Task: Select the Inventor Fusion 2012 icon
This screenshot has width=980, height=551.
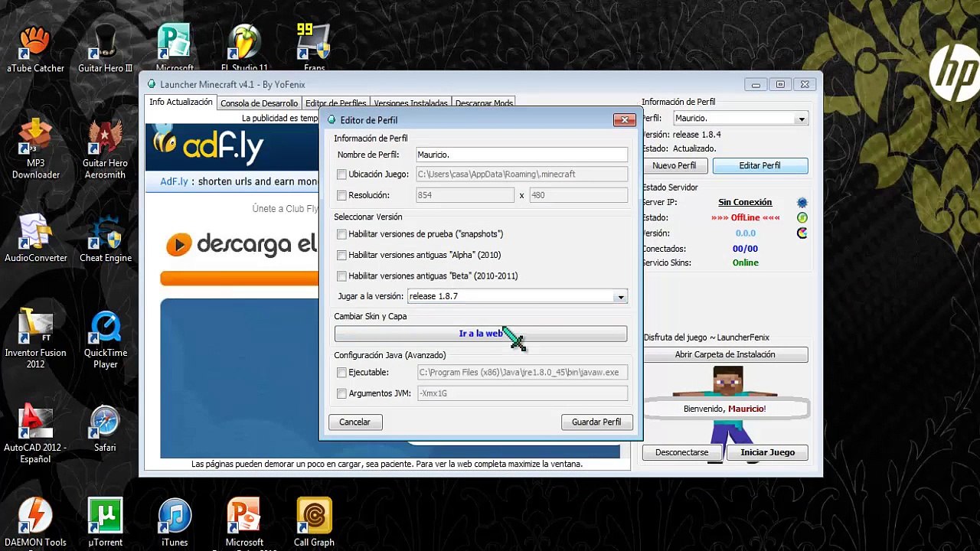Action: (35, 339)
